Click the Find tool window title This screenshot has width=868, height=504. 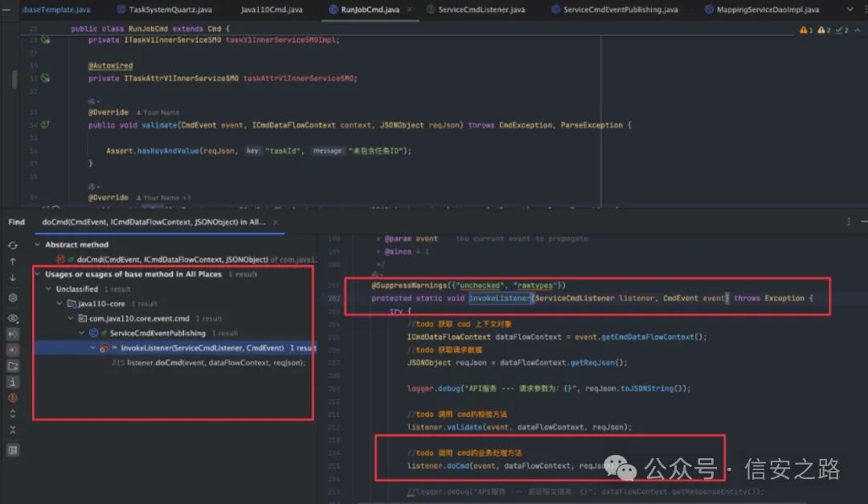point(17,222)
